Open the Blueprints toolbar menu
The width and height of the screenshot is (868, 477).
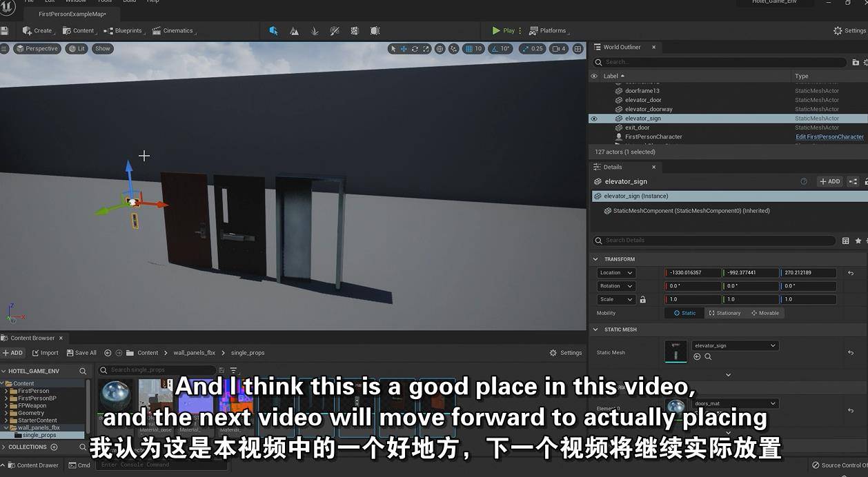click(x=124, y=30)
